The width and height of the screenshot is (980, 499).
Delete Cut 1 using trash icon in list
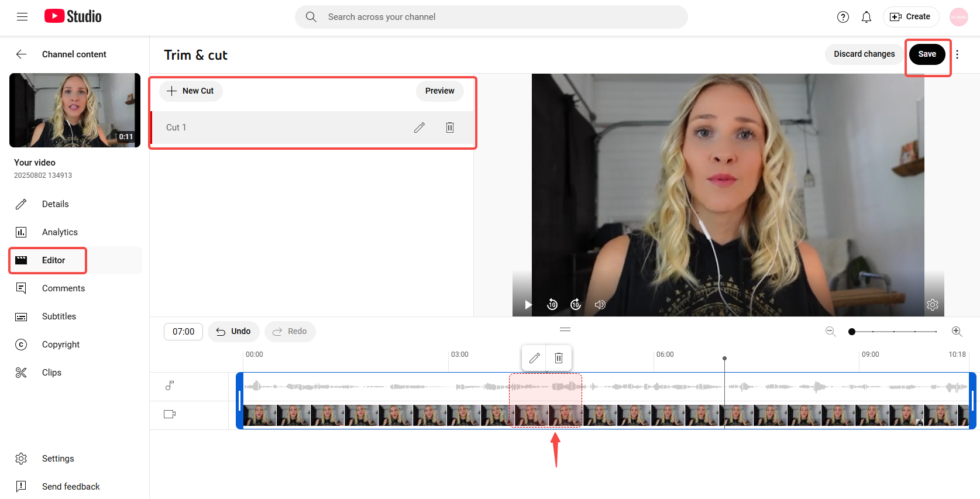click(449, 128)
